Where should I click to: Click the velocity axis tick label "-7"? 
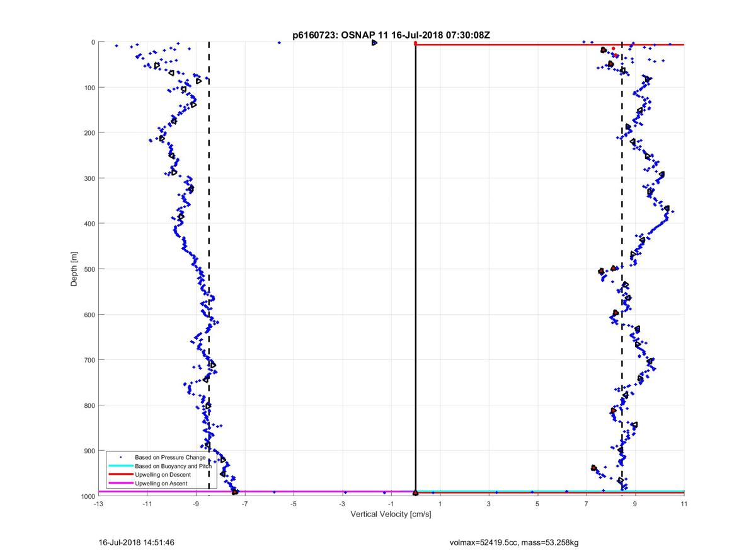tap(244, 504)
